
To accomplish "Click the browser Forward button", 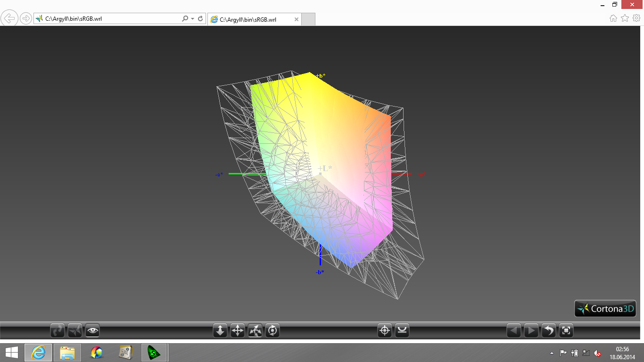I will (x=25, y=19).
